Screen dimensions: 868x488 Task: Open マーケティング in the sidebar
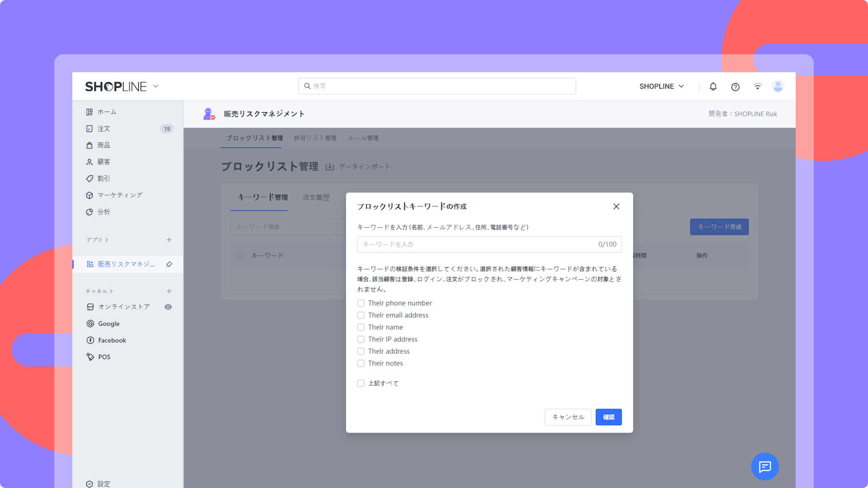click(120, 195)
